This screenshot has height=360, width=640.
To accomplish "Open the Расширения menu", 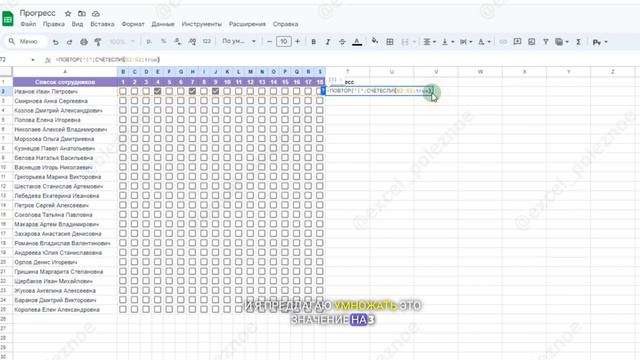I will [x=247, y=24].
